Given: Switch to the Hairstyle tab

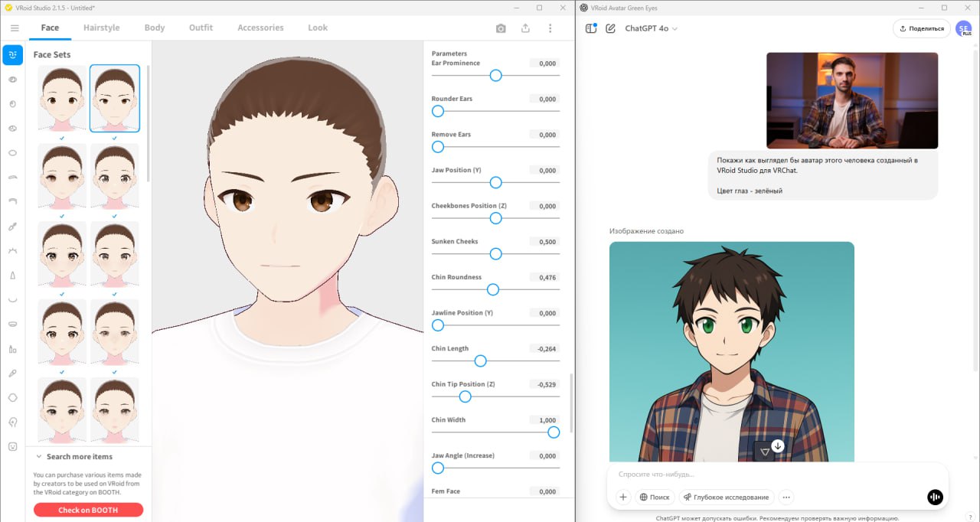Looking at the screenshot, I should pyautogui.click(x=101, y=28).
